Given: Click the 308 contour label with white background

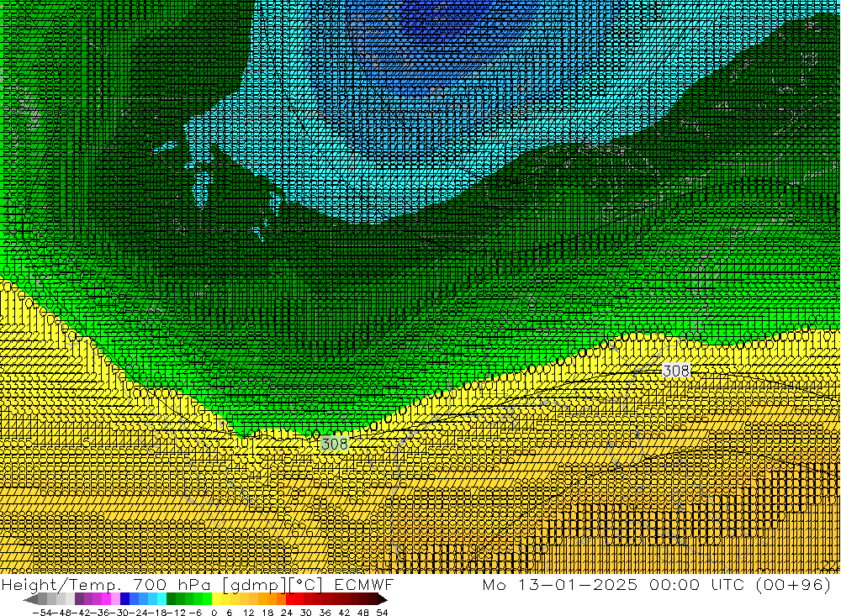Looking at the screenshot, I should [676, 371].
